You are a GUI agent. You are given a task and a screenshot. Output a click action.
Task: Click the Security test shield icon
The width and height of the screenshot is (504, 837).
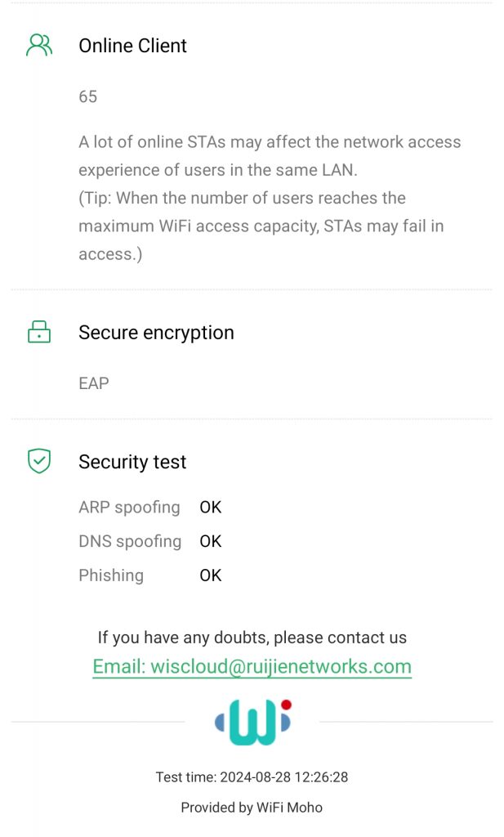click(x=38, y=462)
